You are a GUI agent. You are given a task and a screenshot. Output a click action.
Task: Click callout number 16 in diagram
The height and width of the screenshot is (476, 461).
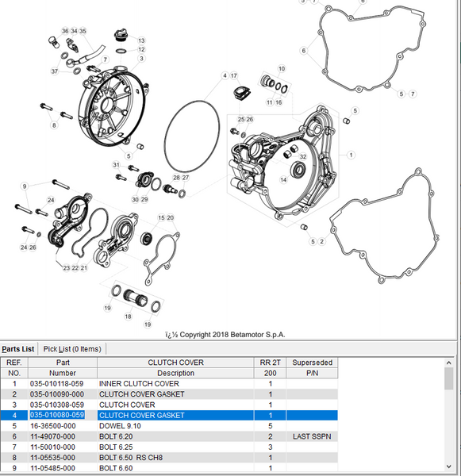279,102
